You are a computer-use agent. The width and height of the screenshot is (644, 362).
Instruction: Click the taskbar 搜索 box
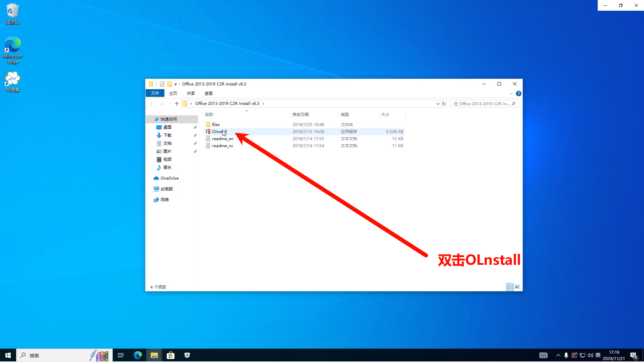coord(64,355)
